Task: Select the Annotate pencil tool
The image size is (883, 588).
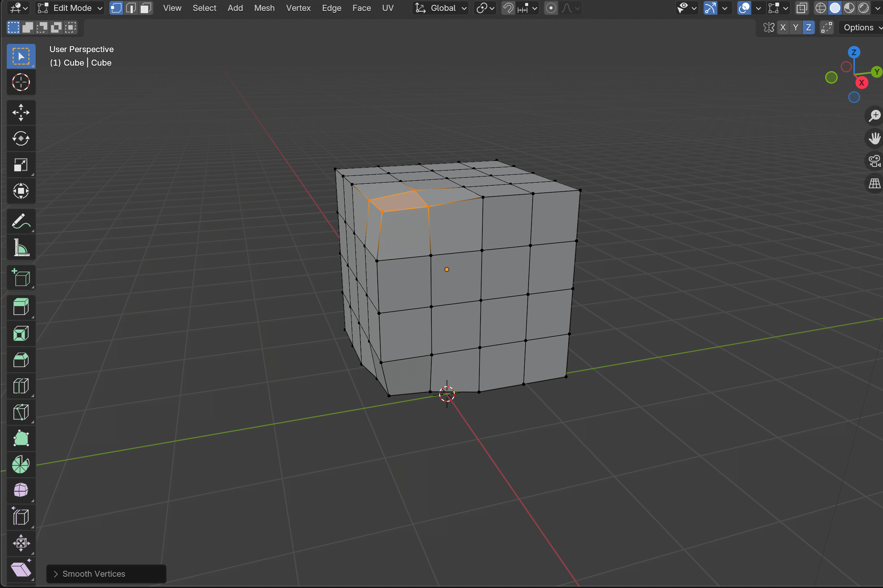Action: pyautogui.click(x=21, y=221)
